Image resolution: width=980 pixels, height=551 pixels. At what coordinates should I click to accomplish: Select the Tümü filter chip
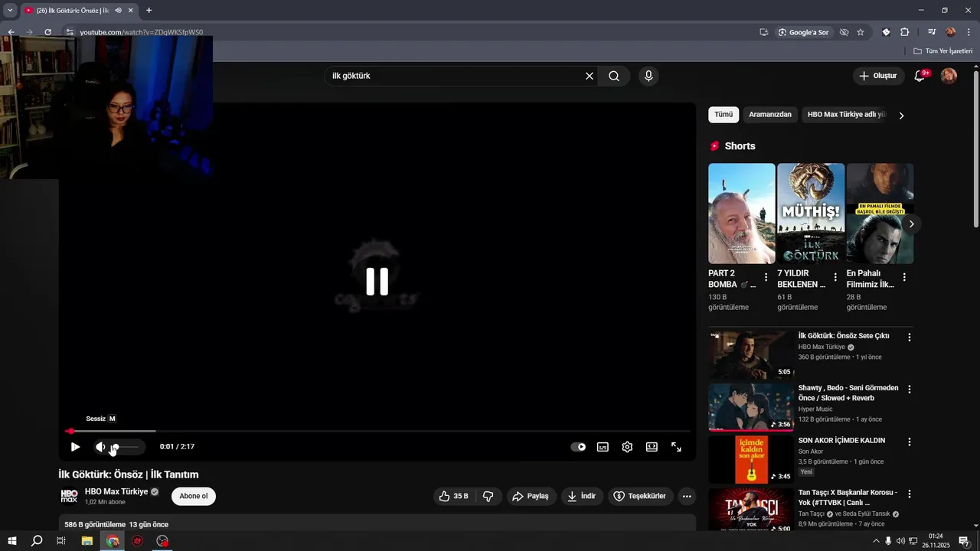724,115
